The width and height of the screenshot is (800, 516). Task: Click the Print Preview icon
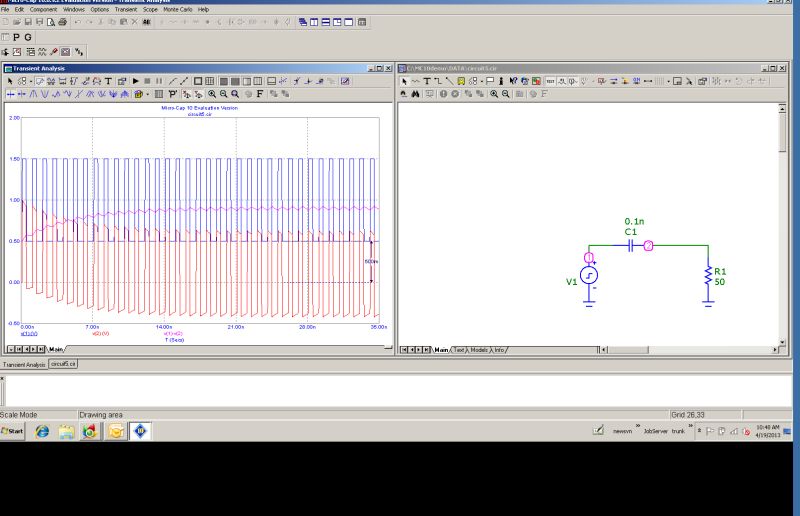click(51, 22)
